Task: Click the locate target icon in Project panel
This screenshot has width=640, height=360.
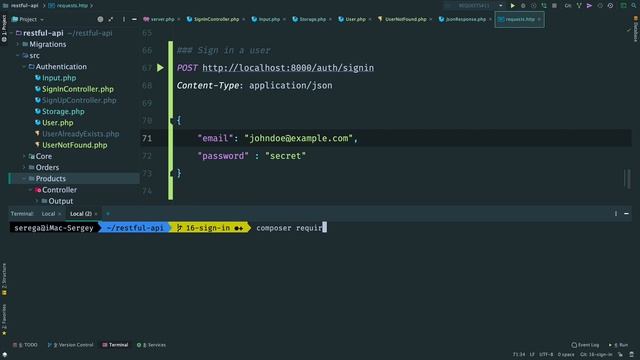Action: tap(100, 19)
